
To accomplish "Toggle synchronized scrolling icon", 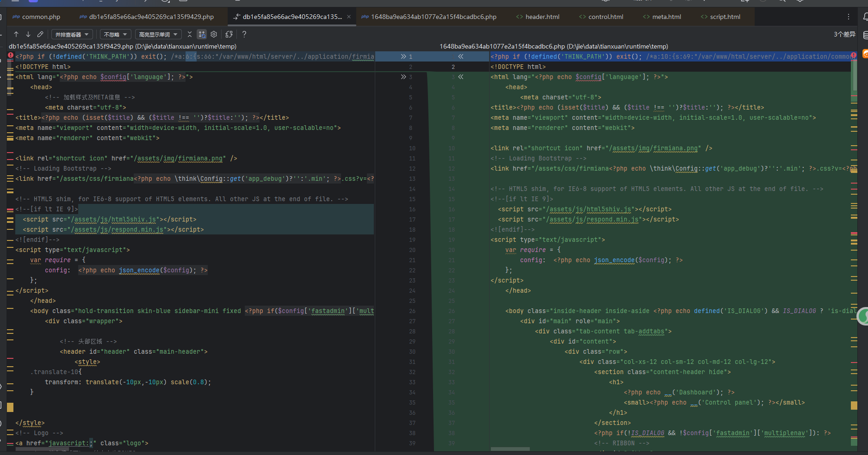I will [x=202, y=34].
